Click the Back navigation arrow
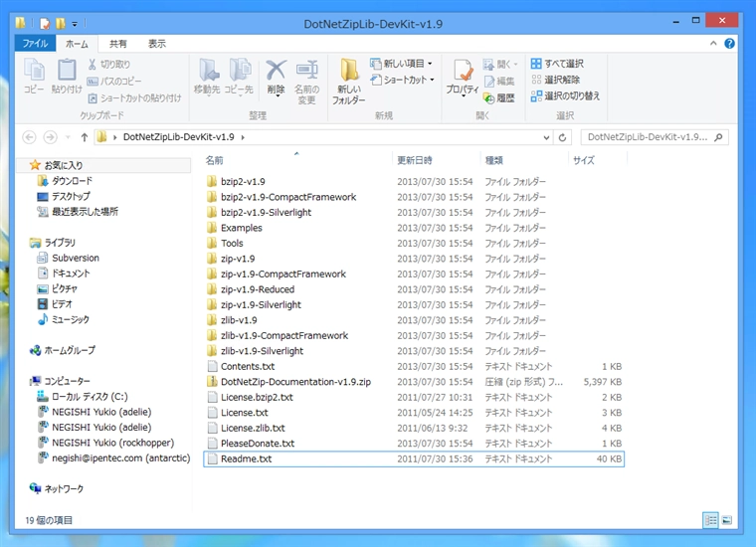The image size is (756, 547). (x=30, y=137)
